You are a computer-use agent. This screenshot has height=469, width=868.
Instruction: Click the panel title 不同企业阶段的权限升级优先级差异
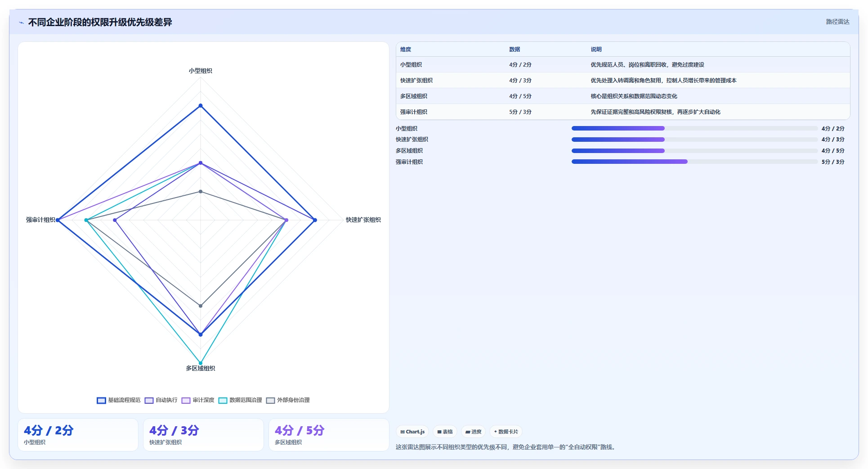point(100,22)
